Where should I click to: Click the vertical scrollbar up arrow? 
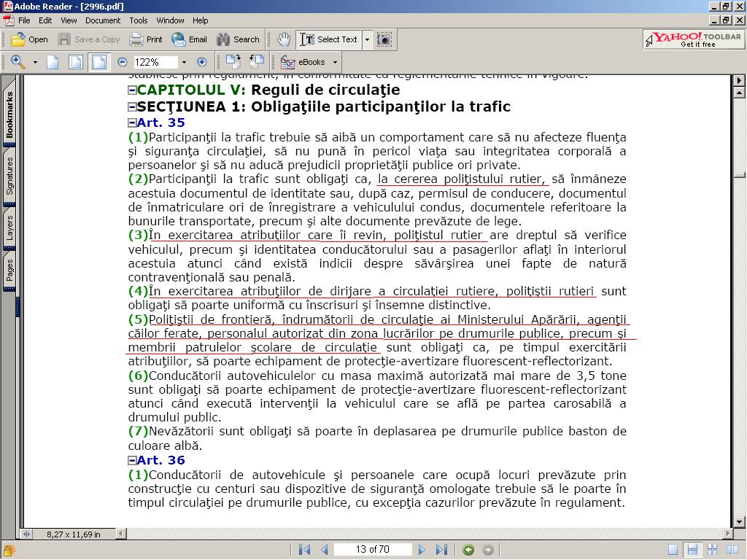coord(740,93)
